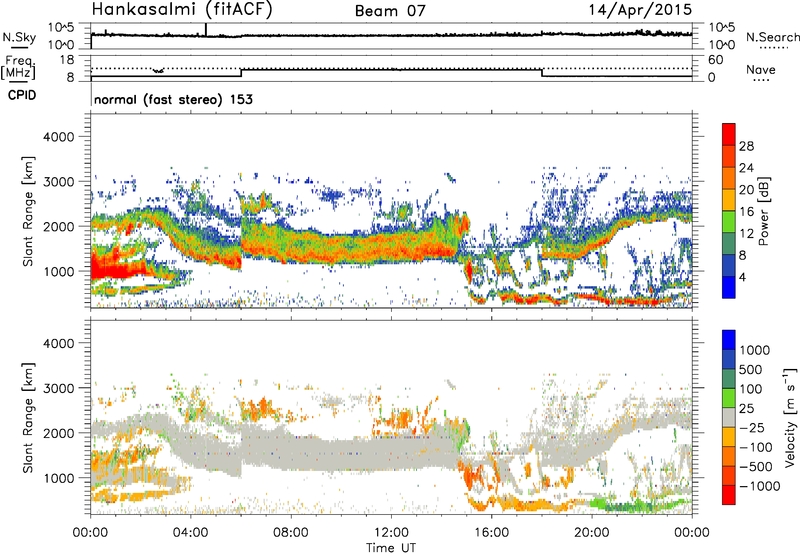Select the 500 label on Velocity colorbar

point(751,369)
